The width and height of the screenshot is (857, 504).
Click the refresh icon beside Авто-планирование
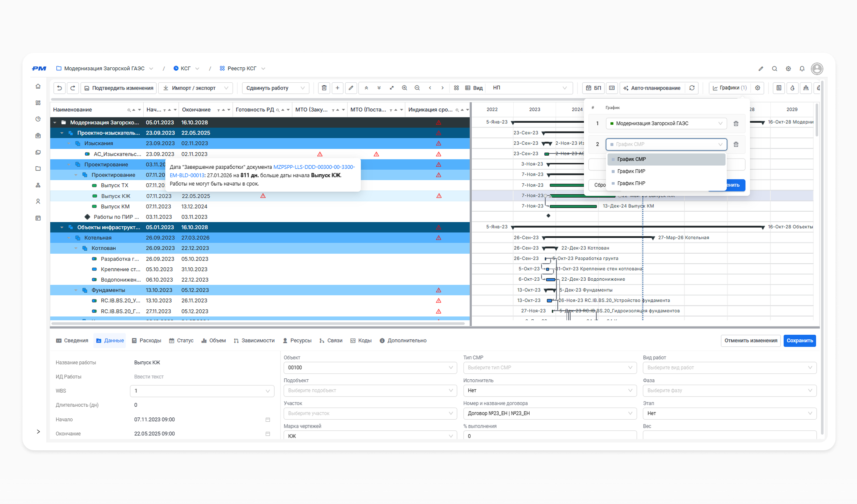[692, 88]
